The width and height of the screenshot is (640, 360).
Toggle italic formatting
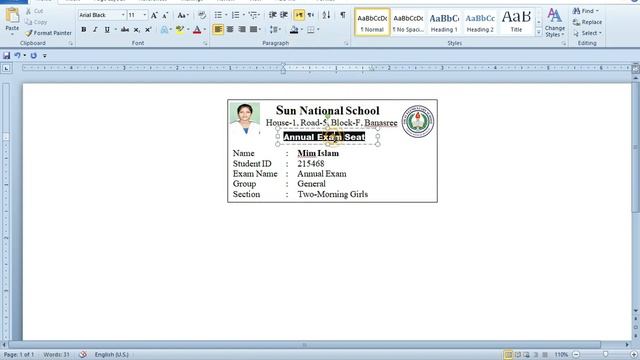(x=95, y=29)
